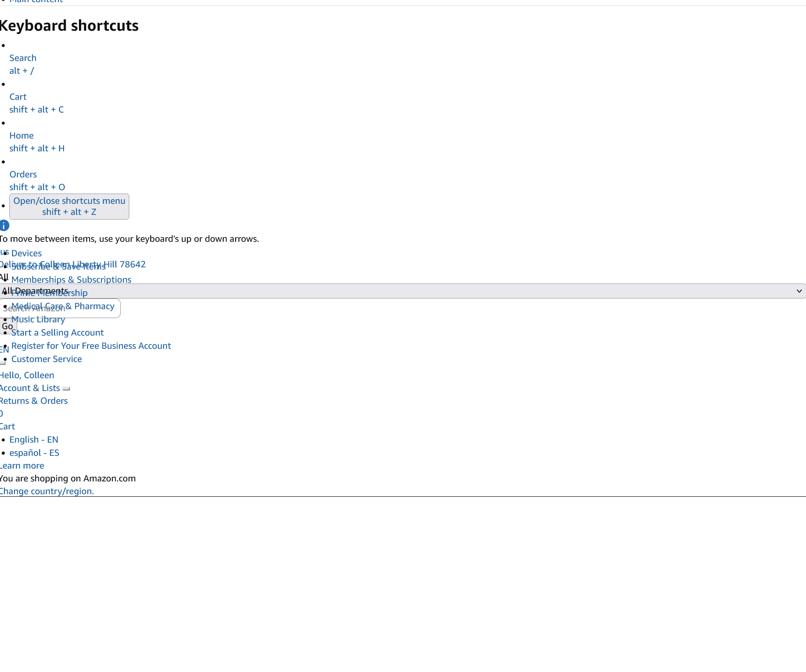Expand the Account & Lists arrow icon

(x=66, y=388)
